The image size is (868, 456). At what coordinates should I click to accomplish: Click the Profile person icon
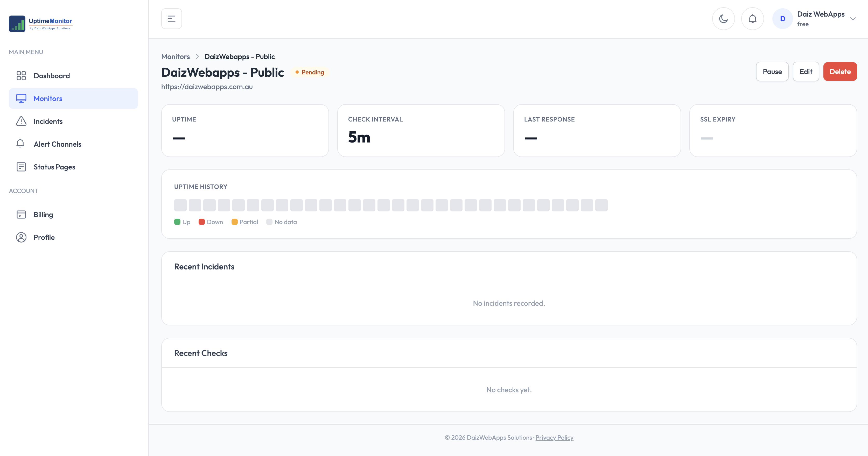[21, 237]
